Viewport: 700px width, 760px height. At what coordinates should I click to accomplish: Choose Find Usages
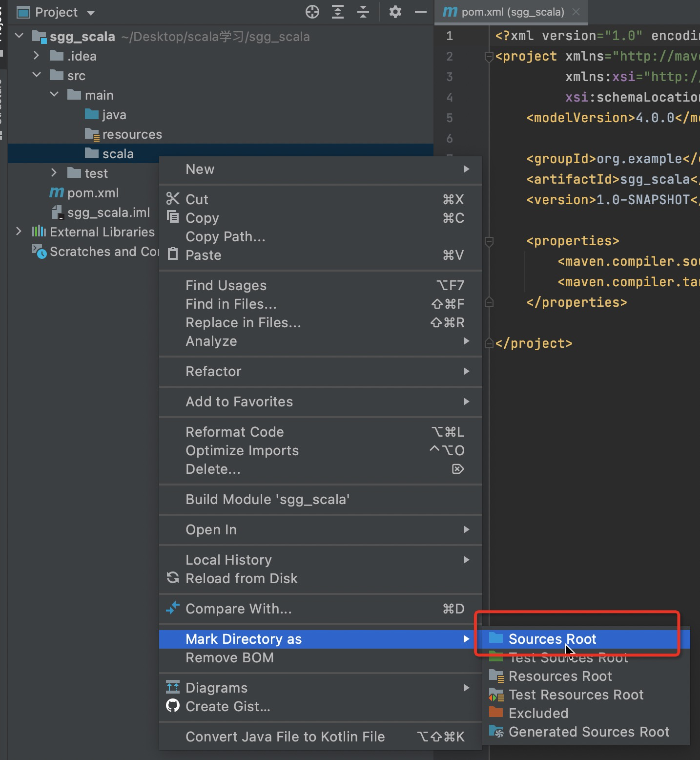point(321,285)
